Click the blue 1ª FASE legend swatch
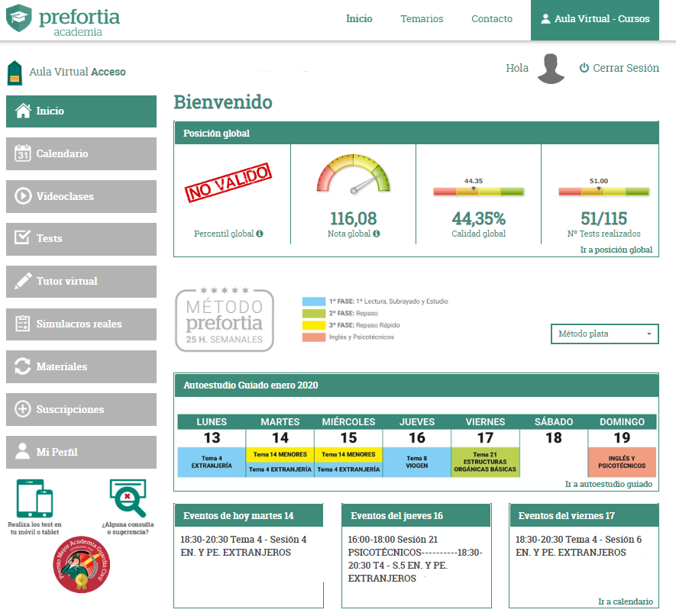The image size is (676, 616). pos(314,301)
